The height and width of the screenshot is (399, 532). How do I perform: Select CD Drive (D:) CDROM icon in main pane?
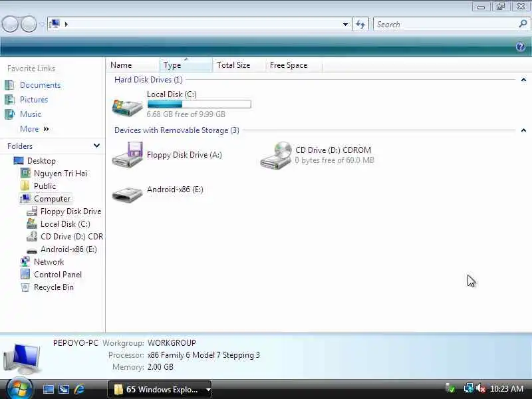(x=276, y=156)
